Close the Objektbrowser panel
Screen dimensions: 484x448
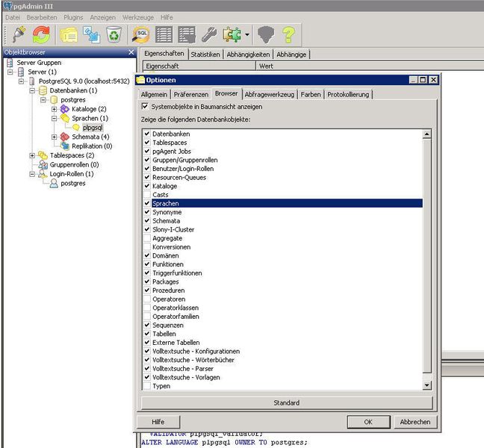point(131,52)
